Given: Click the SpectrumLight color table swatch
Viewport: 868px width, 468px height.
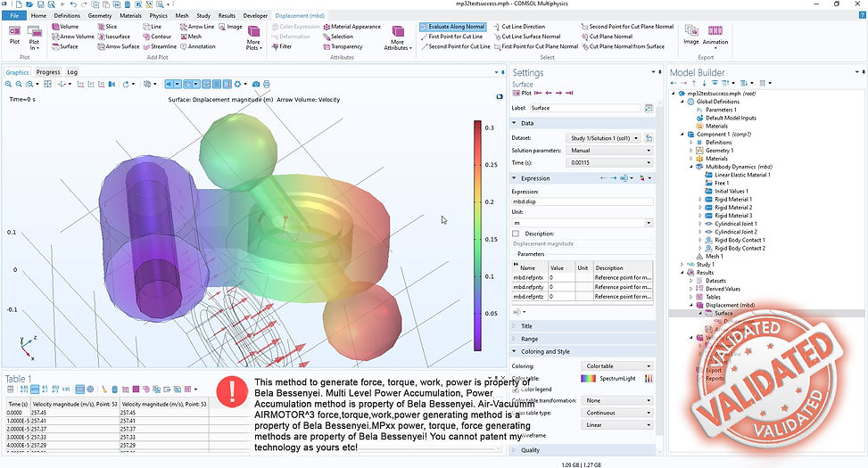Looking at the screenshot, I should pyautogui.click(x=588, y=378).
